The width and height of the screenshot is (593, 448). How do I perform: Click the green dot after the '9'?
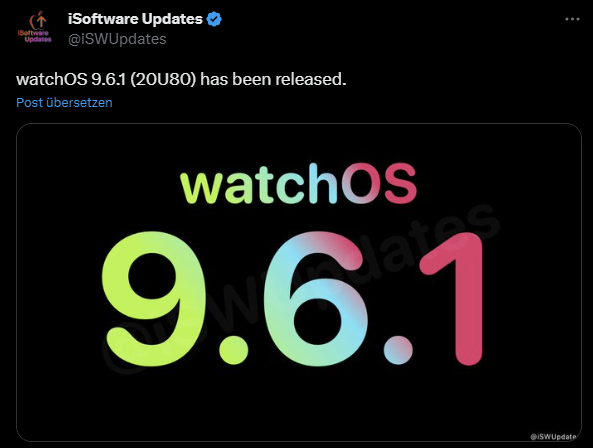pyautogui.click(x=234, y=350)
